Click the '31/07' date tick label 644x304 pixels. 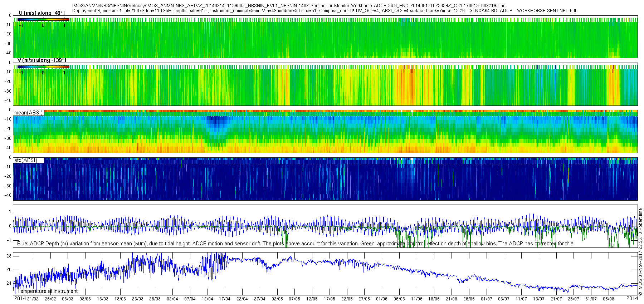591,299
